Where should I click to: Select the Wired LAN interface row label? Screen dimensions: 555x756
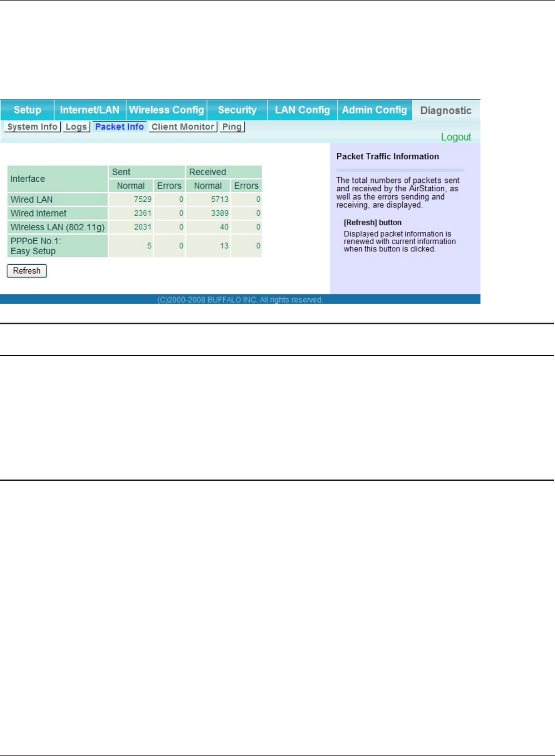tap(57, 199)
